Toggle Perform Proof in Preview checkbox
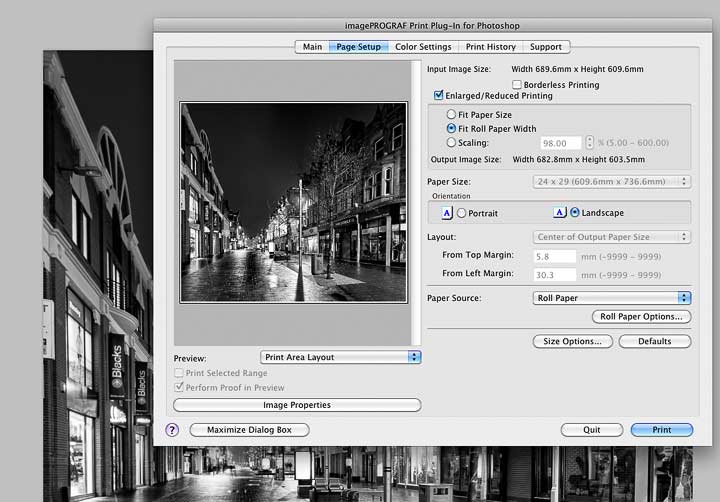The image size is (720, 502). click(x=179, y=387)
